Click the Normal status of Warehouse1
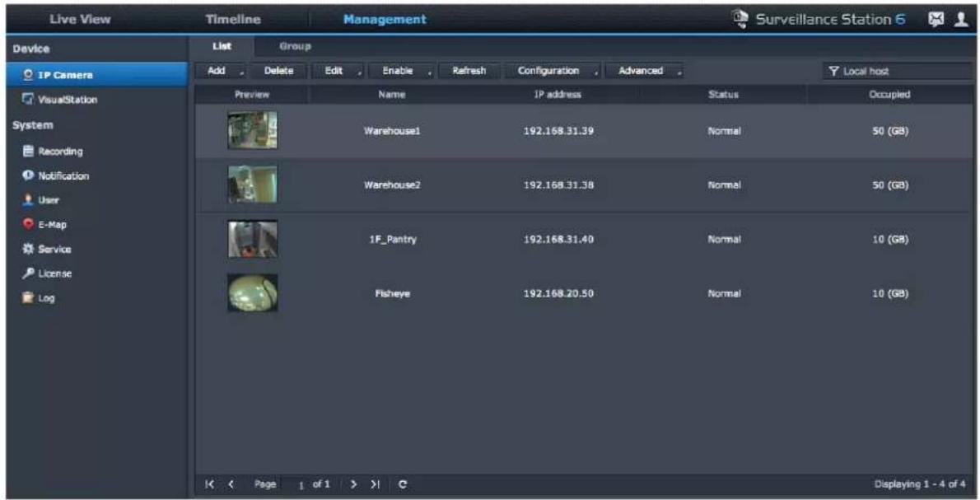Viewport: 980px width, 500px height. [x=725, y=131]
